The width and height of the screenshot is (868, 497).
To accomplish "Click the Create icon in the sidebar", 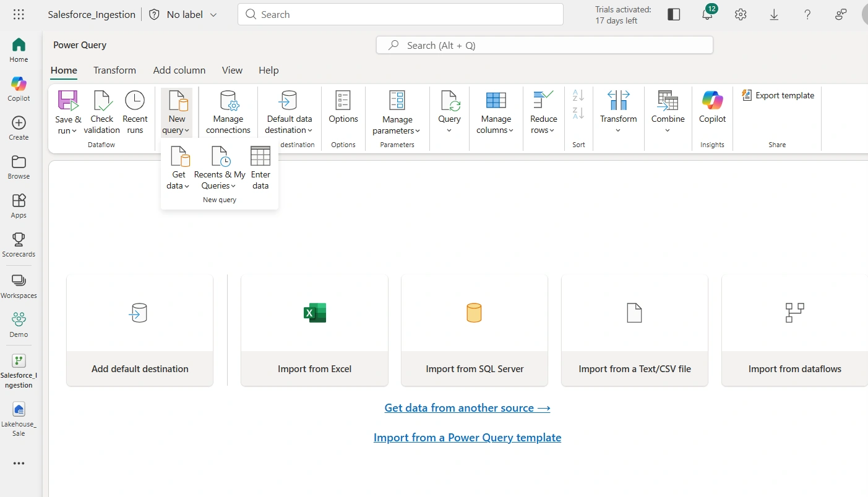I will 19,128.
